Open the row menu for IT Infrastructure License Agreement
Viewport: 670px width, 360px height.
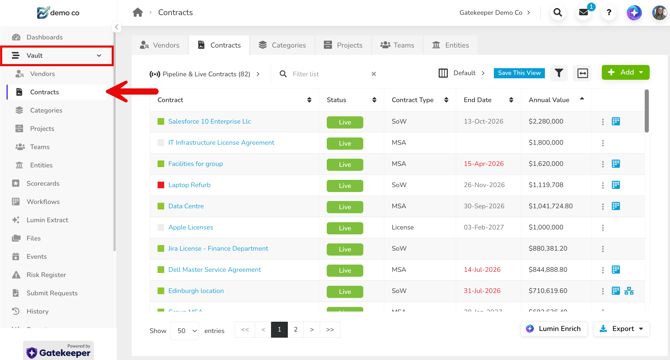(603, 143)
